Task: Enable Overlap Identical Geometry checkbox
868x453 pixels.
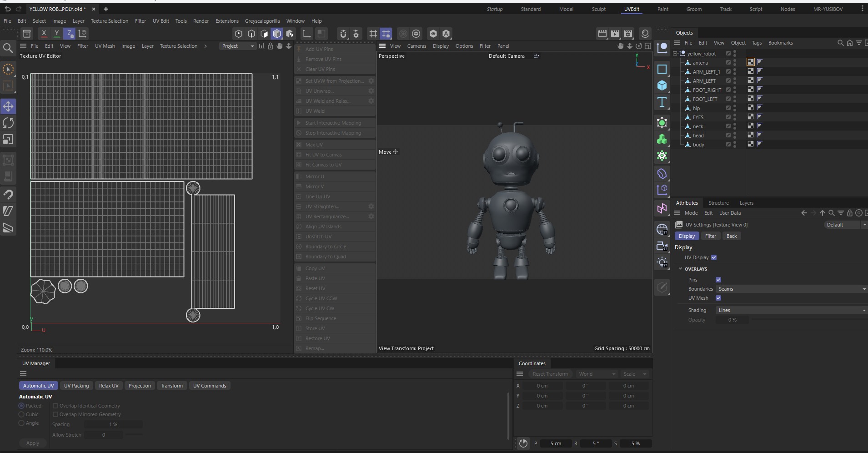Action: 55,406
